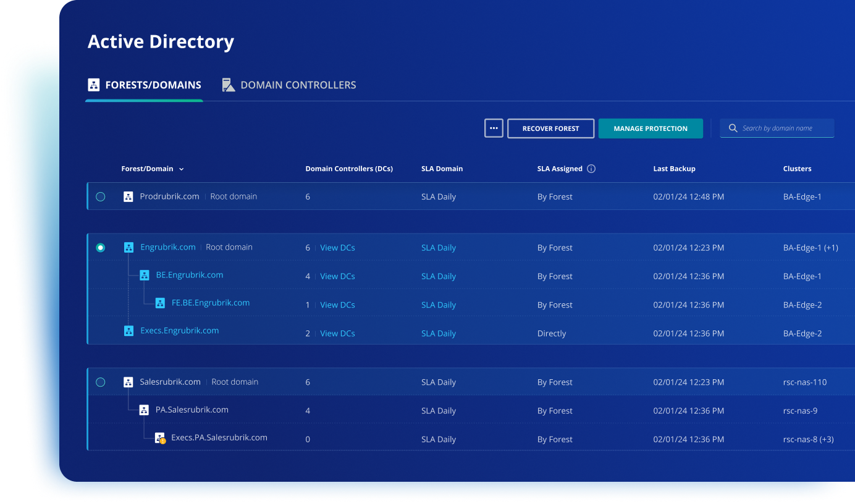The height and width of the screenshot is (504, 855).
Task: Open View DCs for Engrubrik.com root
Action: (x=337, y=248)
